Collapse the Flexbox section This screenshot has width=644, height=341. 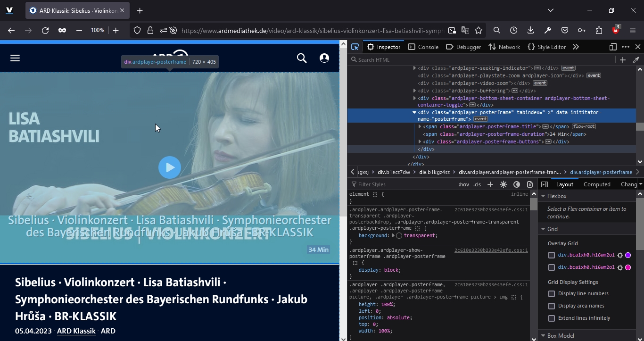(x=543, y=196)
